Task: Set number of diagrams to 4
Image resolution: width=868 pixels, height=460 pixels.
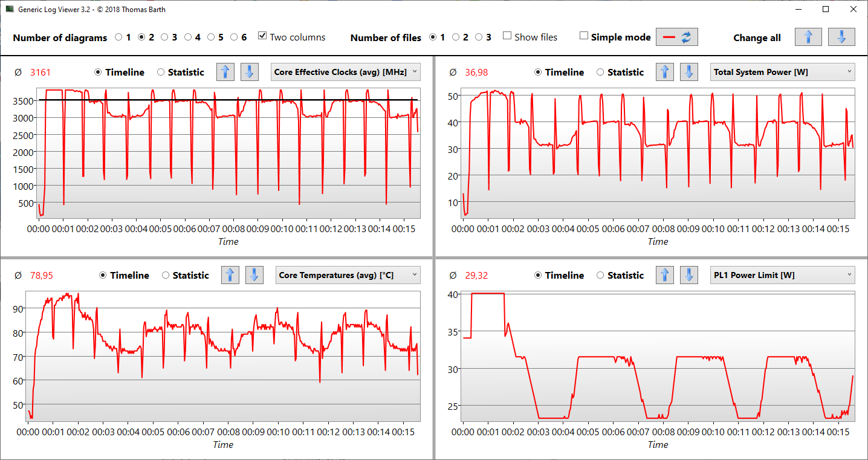Action: pos(188,37)
